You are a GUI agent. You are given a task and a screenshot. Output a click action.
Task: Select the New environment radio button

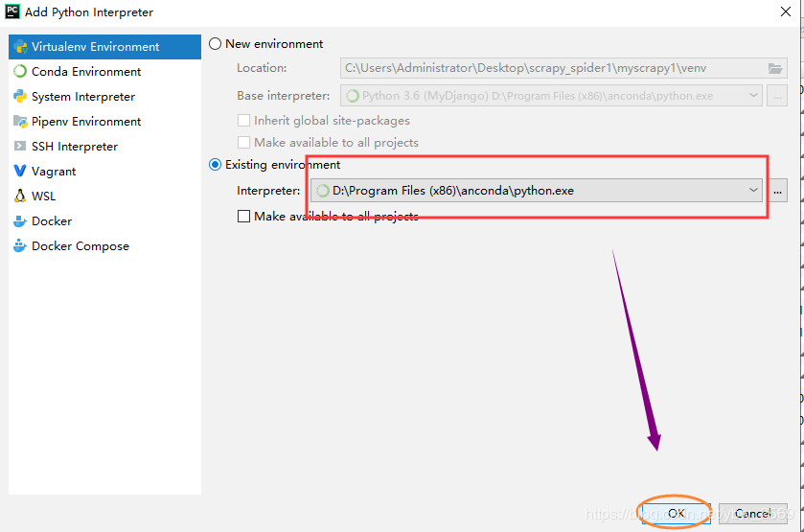pos(216,44)
